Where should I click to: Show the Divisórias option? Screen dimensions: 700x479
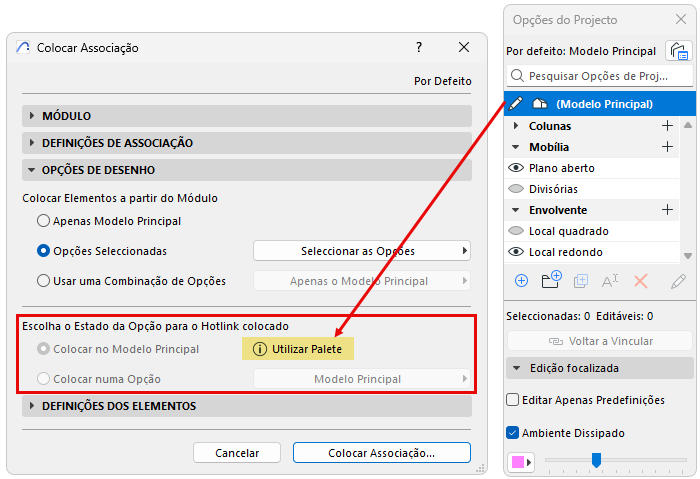pyautogui.click(x=516, y=189)
